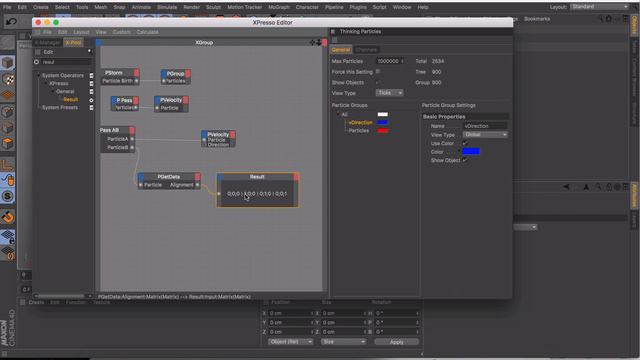Viewport: 640px width, 360px height.
Task: Click the Alignment output port on PGetData
Action: [198, 185]
